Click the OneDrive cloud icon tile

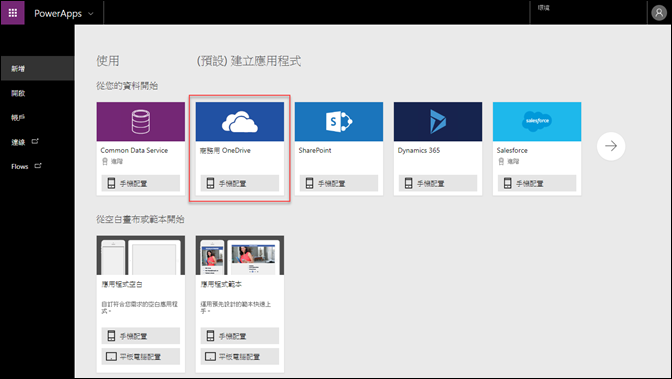(x=240, y=121)
